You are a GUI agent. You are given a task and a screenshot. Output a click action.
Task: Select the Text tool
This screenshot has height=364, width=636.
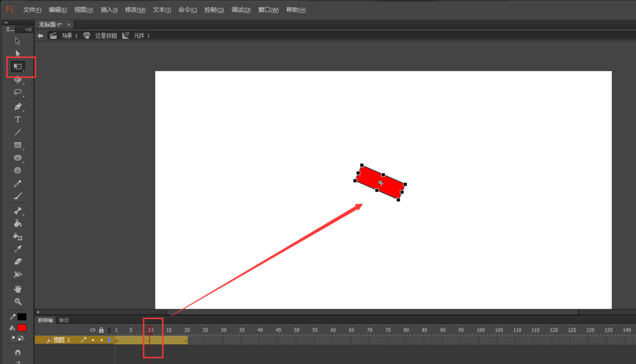tap(17, 119)
